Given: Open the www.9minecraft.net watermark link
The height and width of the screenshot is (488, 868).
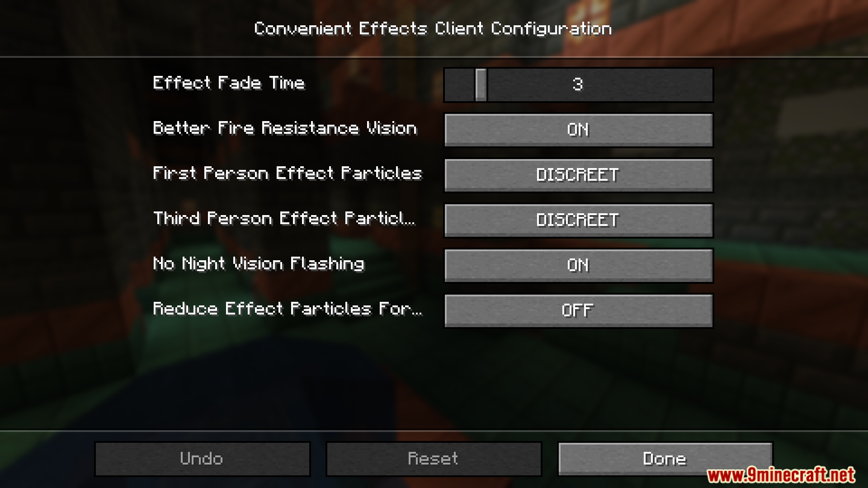Looking at the screenshot, I should (781, 475).
